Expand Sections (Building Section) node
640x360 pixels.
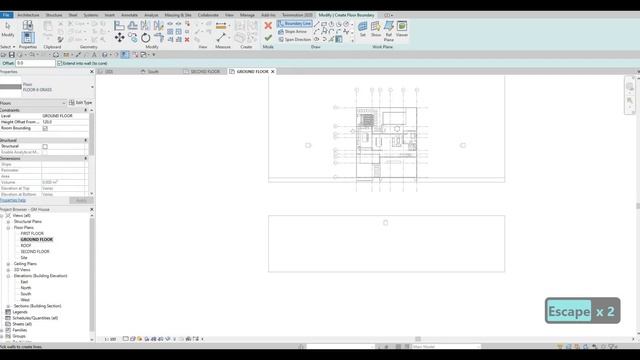coord(8,306)
